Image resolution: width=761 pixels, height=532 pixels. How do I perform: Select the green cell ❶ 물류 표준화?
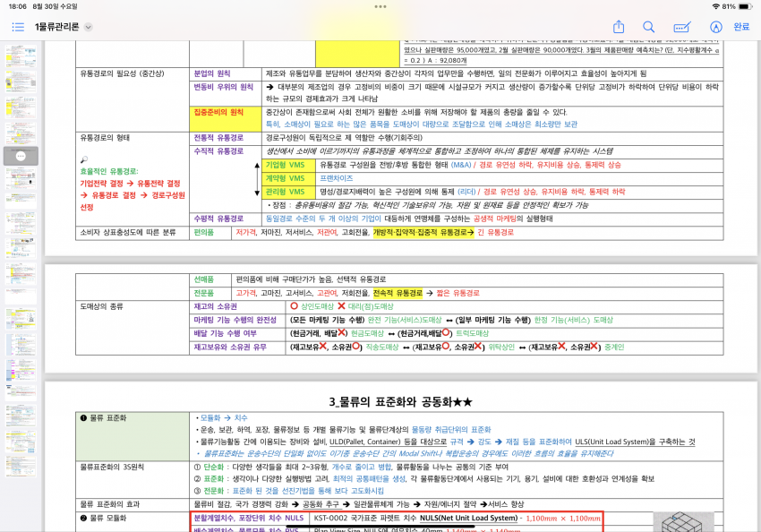(132, 436)
